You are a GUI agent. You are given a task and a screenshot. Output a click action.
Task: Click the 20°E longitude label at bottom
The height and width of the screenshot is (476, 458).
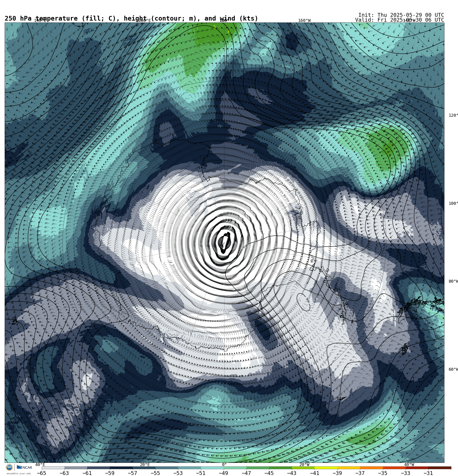tap(145, 465)
